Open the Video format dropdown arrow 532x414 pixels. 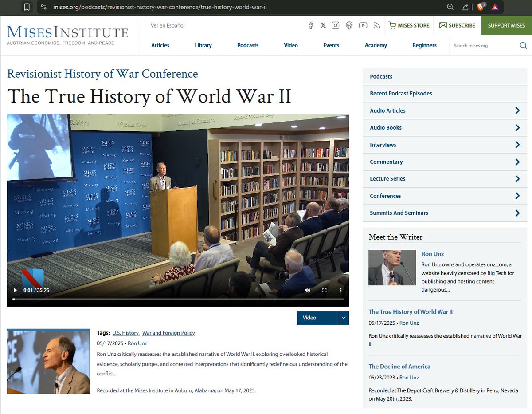click(344, 318)
